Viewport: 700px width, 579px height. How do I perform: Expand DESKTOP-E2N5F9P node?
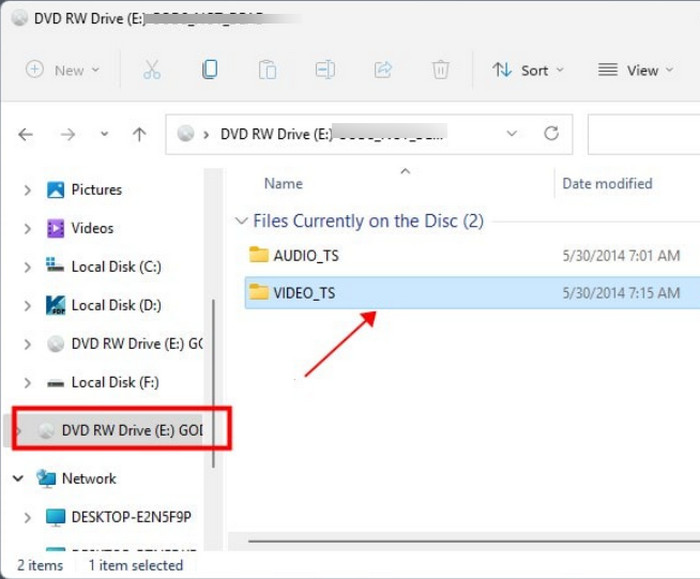pyautogui.click(x=28, y=517)
